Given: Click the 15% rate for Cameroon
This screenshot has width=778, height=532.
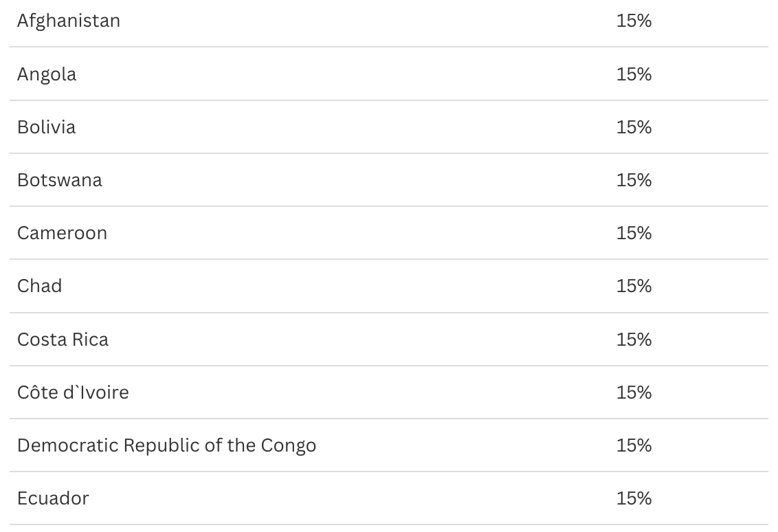Looking at the screenshot, I should coord(634,233).
